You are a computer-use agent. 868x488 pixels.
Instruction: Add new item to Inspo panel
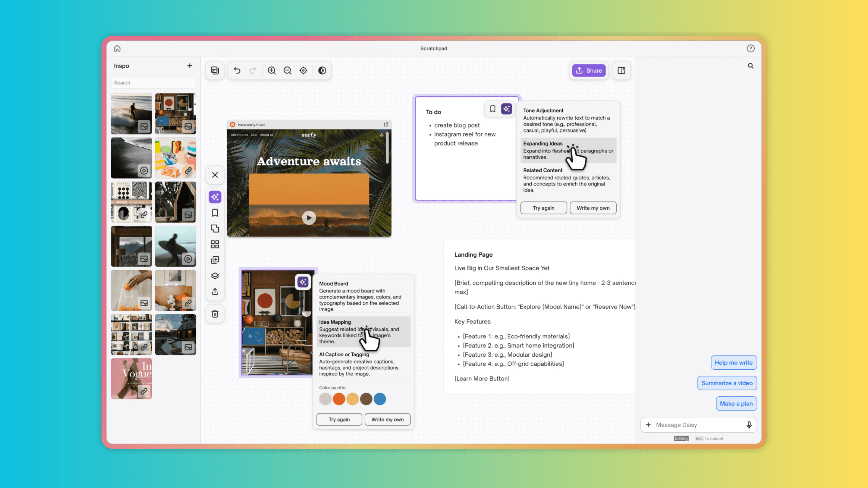point(190,66)
